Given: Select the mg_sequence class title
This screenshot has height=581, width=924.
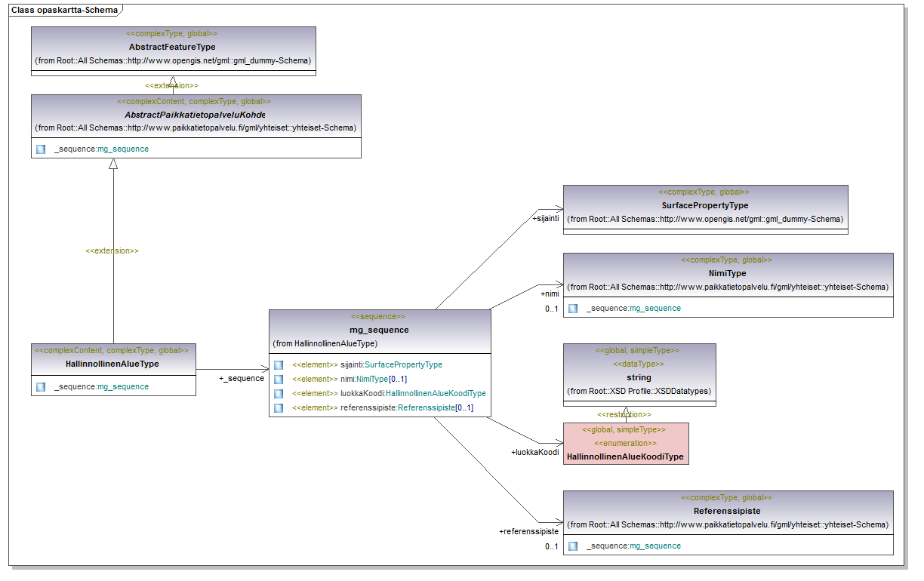Looking at the screenshot, I should tap(379, 330).
